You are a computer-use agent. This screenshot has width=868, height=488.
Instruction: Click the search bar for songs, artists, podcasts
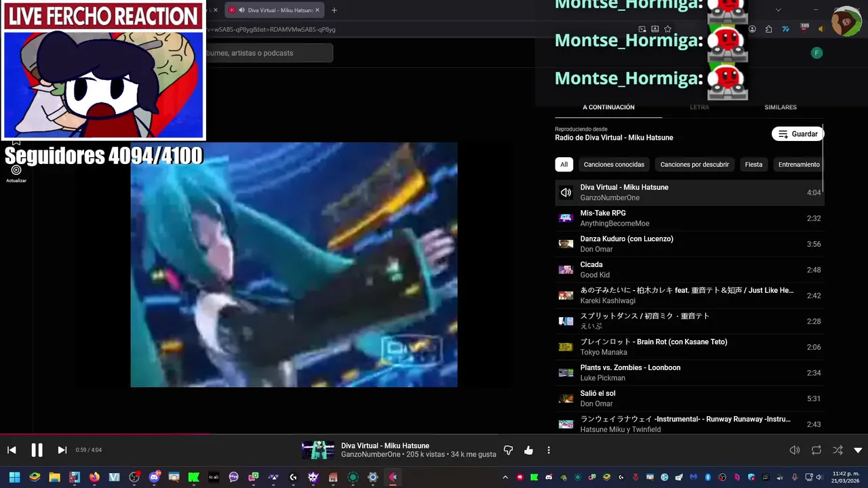pos(269,53)
